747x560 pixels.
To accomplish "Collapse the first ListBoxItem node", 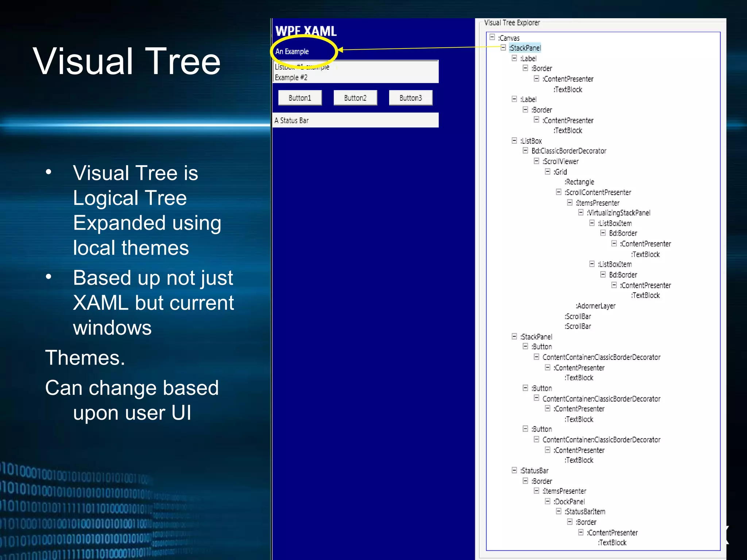I will tap(592, 223).
